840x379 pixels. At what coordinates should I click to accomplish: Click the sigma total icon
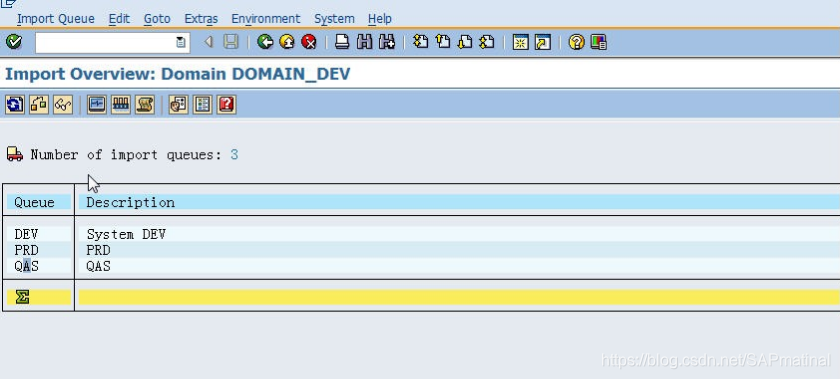click(22, 297)
